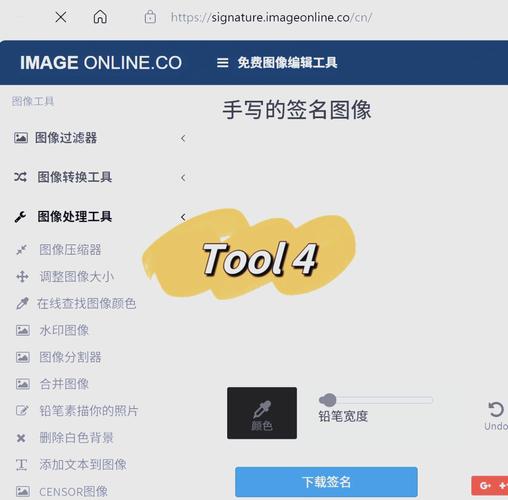Screen dimensions: 508x500
Task: Click the 图像处理工具 wrench icon
Action: tap(21, 217)
